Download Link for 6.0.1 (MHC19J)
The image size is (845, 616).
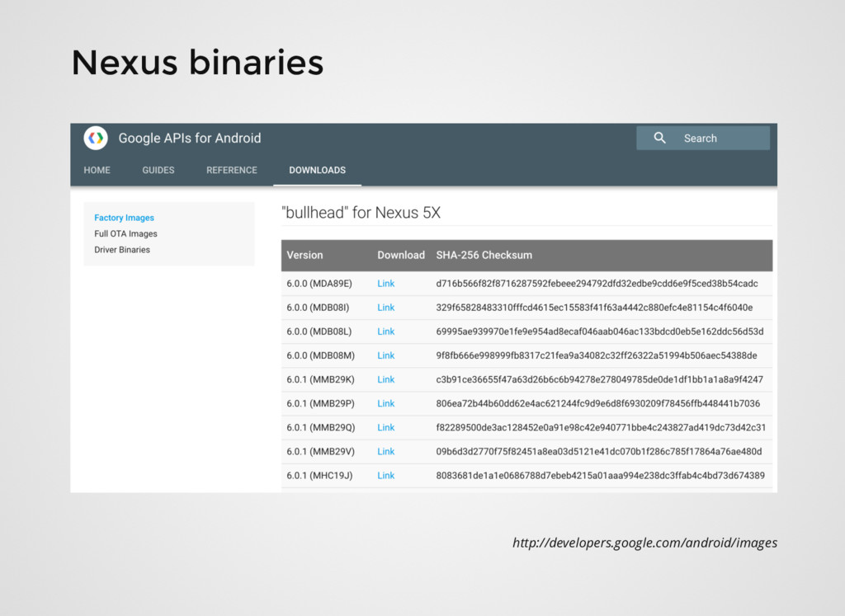386,476
